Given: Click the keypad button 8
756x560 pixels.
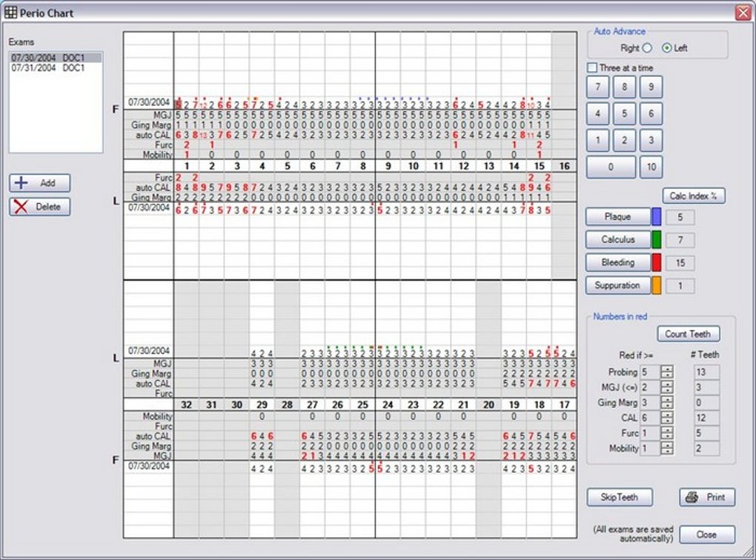Looking at the screenshot, I should 624,87.
